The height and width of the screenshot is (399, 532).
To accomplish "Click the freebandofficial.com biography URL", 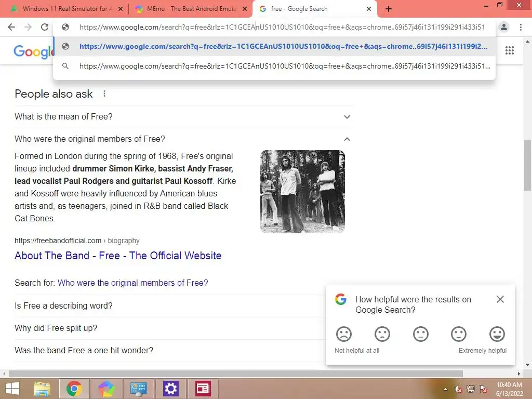I will point(77,241).
